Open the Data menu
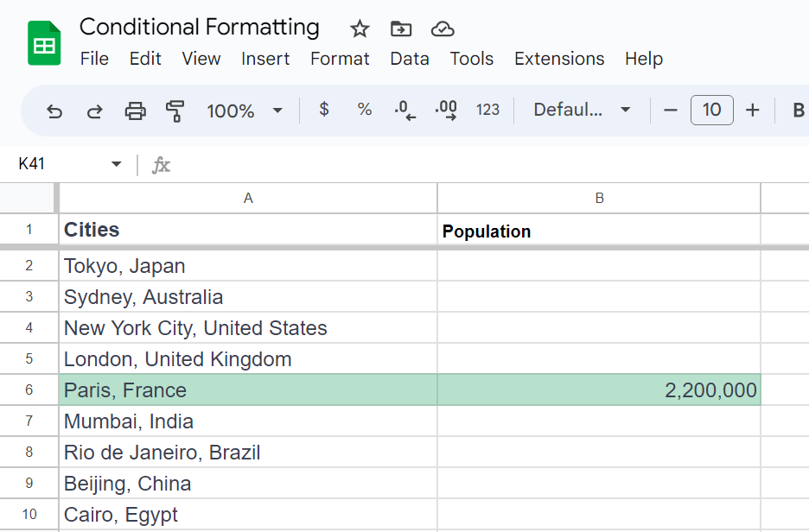Viewport: 809px width, 532px height. 410,59
